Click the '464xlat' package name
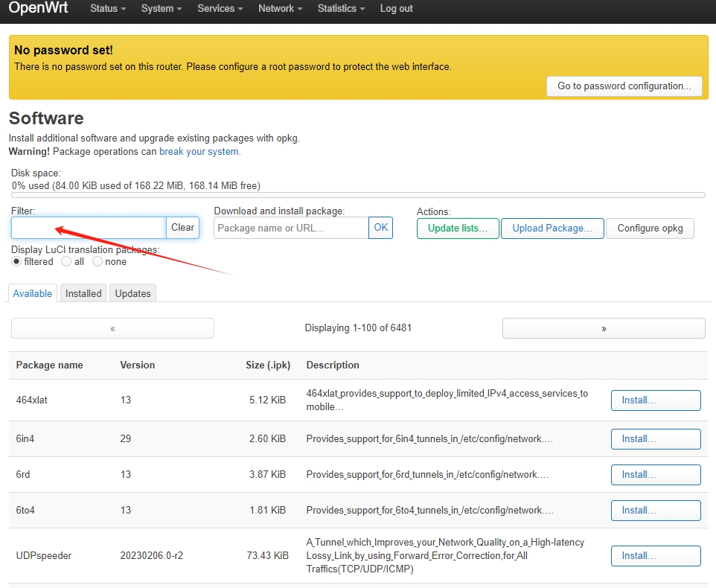This screenshot has height=588, width=716. (x=31, y=400)
